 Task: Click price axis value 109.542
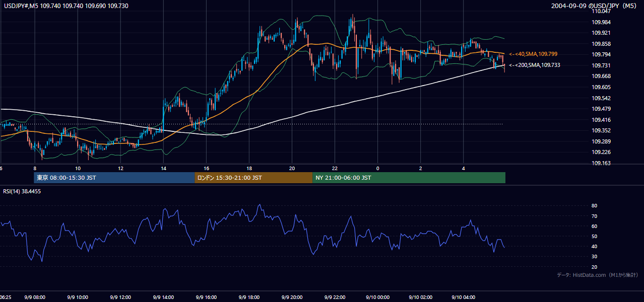[x=602, y=98]
